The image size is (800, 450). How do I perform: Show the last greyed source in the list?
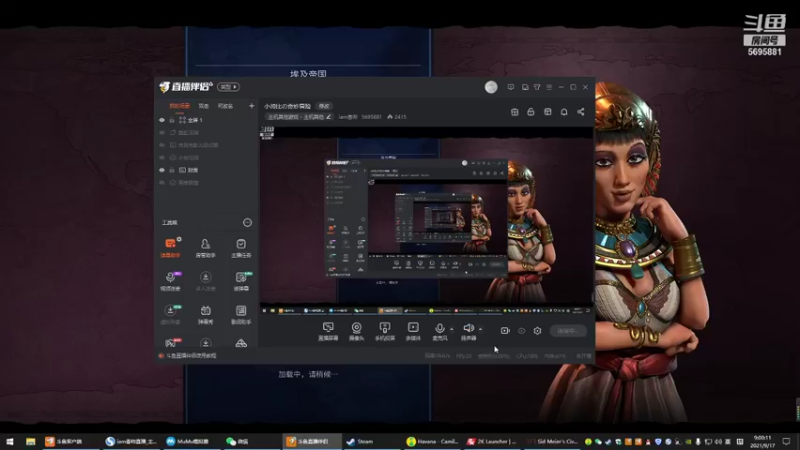coord(162,182)
